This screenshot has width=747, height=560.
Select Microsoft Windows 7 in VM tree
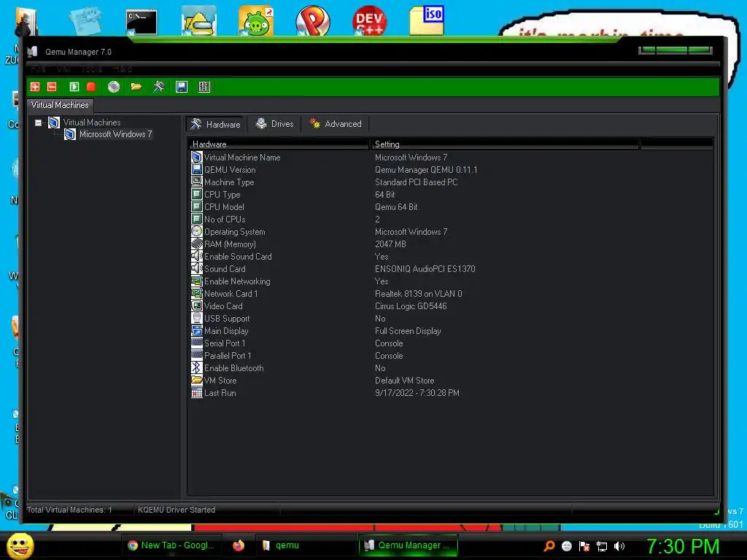pos(115,134)
